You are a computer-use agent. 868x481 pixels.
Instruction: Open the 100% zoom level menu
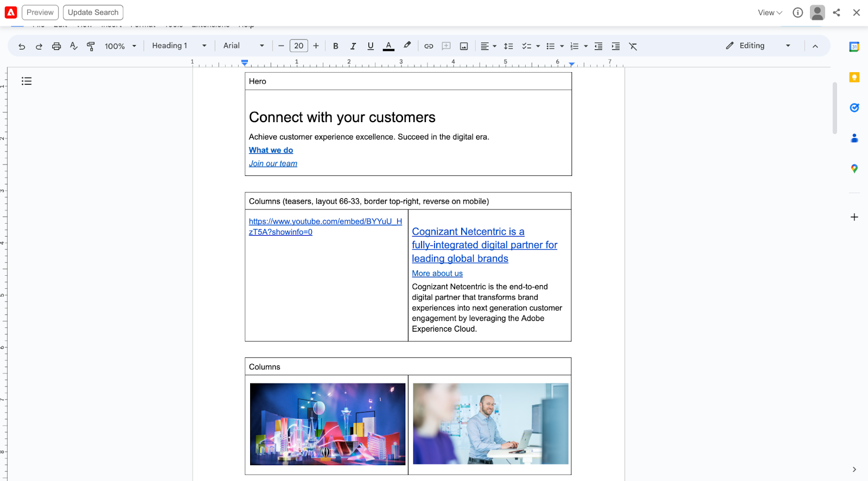120,46
